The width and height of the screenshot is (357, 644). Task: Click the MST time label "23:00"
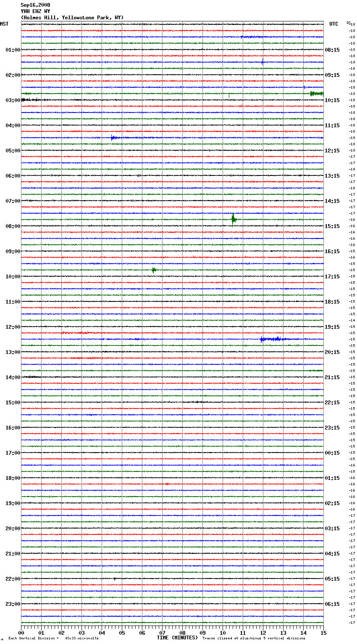(13, 604)
